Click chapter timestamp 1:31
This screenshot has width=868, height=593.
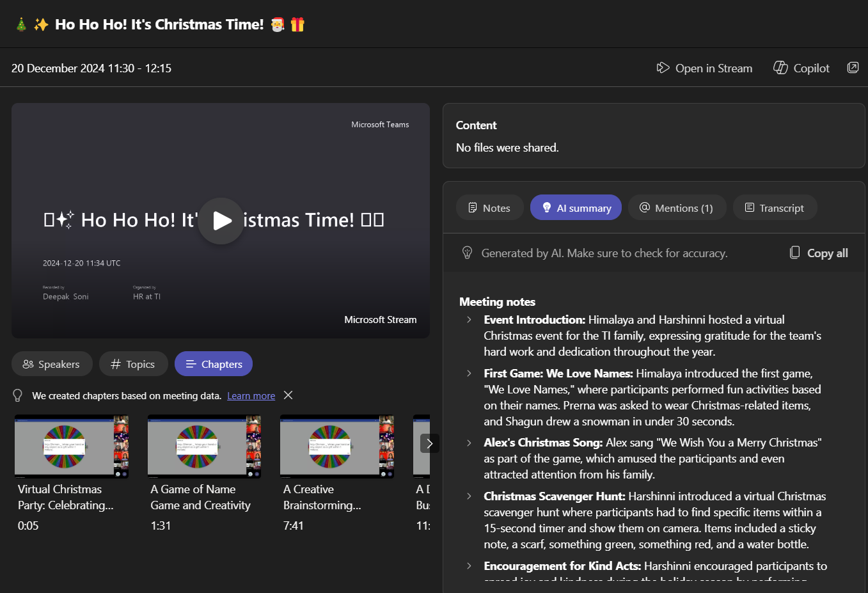point(161,526)
